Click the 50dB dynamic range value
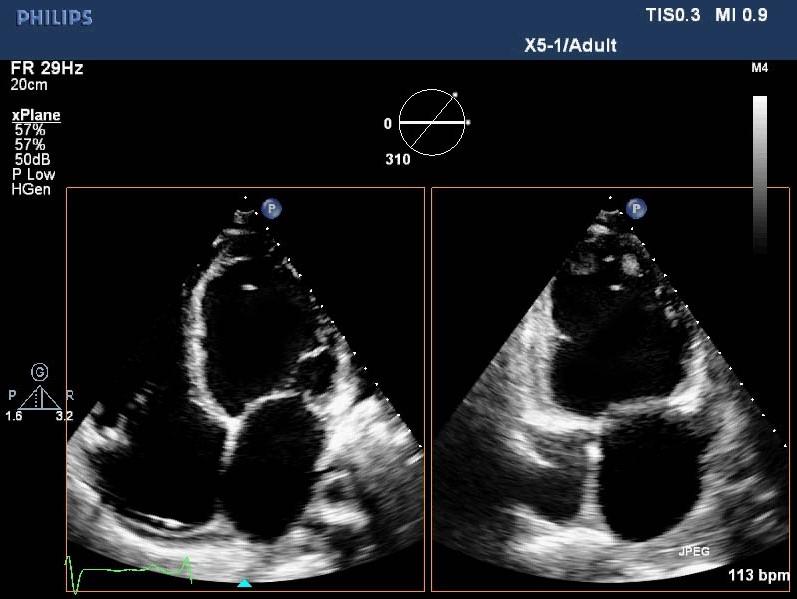The image size is (797, 599). pyautogui.click(x=35, y=160)
